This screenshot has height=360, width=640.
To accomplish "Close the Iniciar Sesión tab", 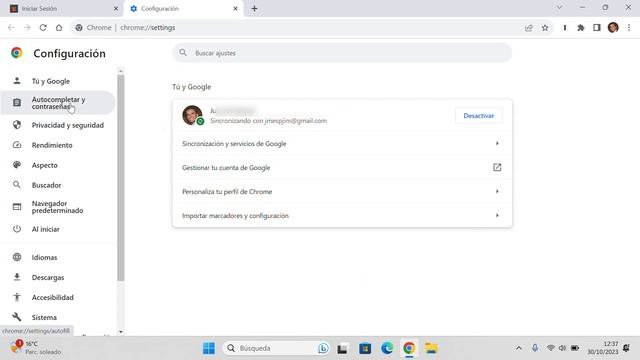I will pos(116,9).
